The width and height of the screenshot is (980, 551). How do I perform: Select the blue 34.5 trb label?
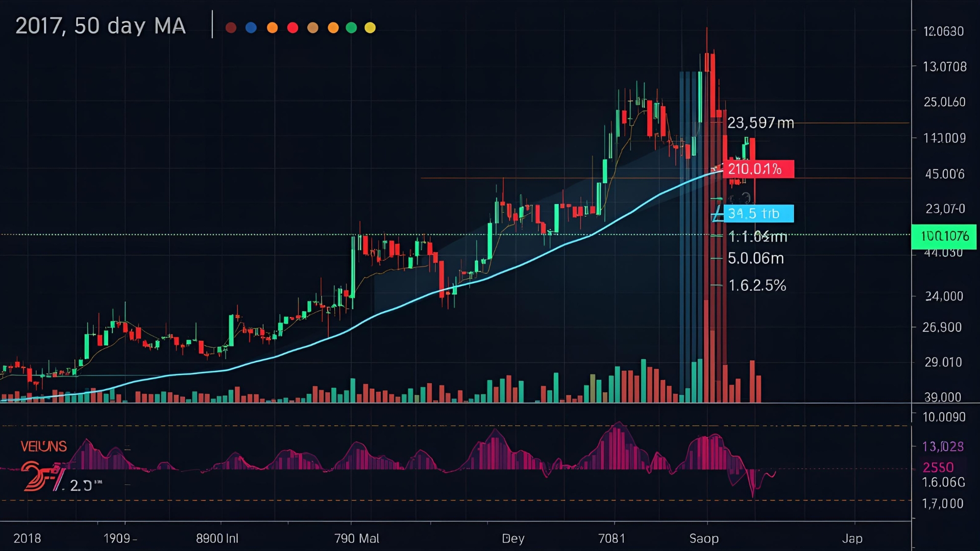click(x=758, y=213)
